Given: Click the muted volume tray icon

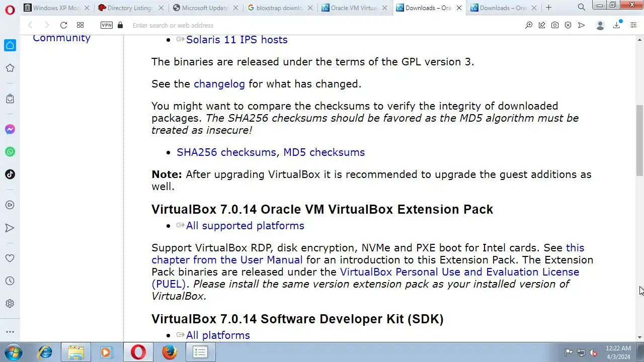Looking at the screenshot, I should click(x=593, y=352).
